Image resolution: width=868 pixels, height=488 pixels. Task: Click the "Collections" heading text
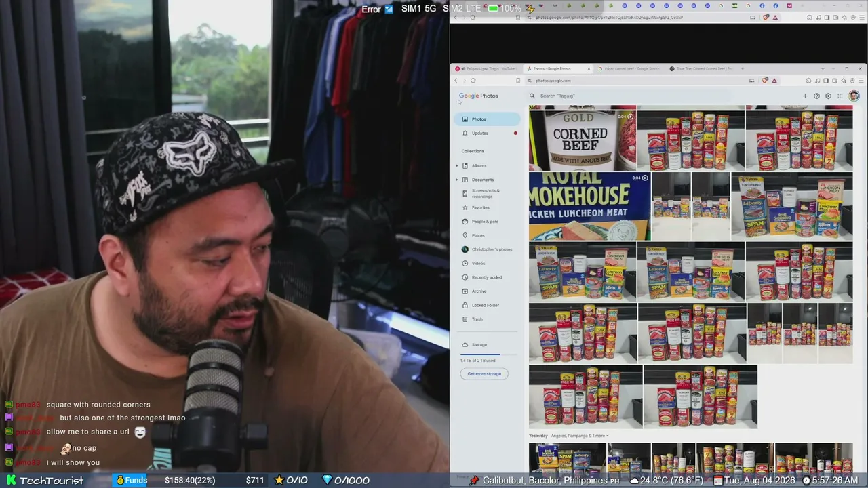point(473,151)
